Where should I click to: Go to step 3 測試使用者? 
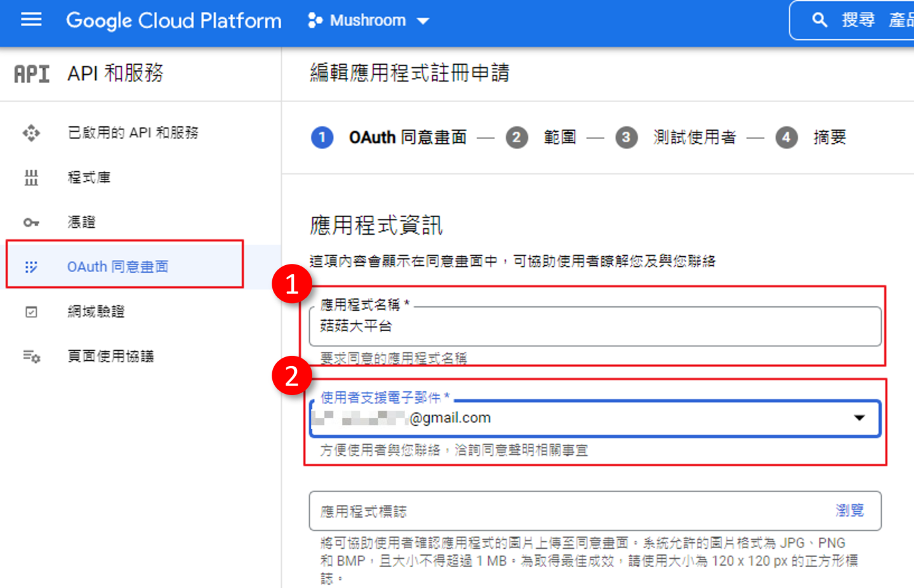tap(677, 138)
